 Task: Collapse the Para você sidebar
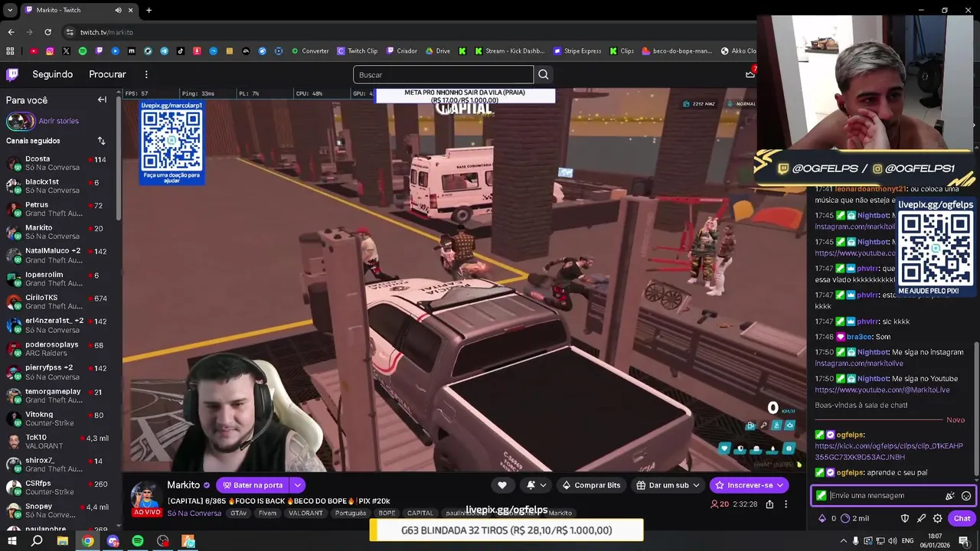(102, 99)
